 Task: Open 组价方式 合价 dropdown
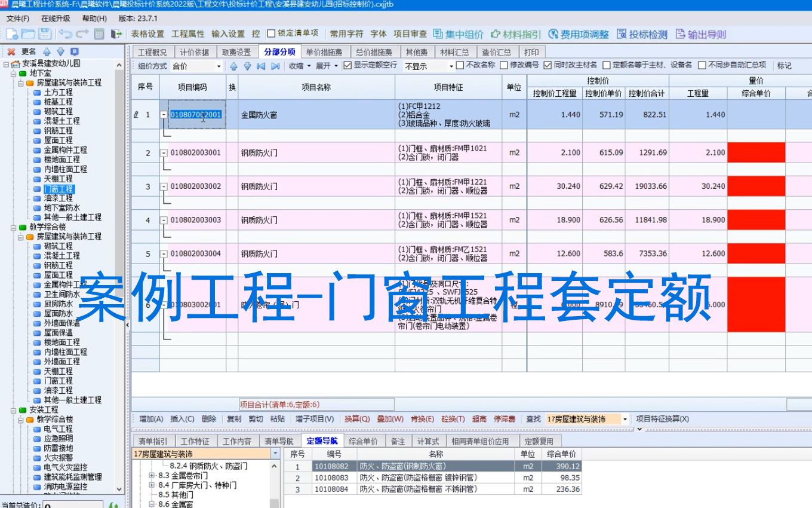(x=219, y=66)
